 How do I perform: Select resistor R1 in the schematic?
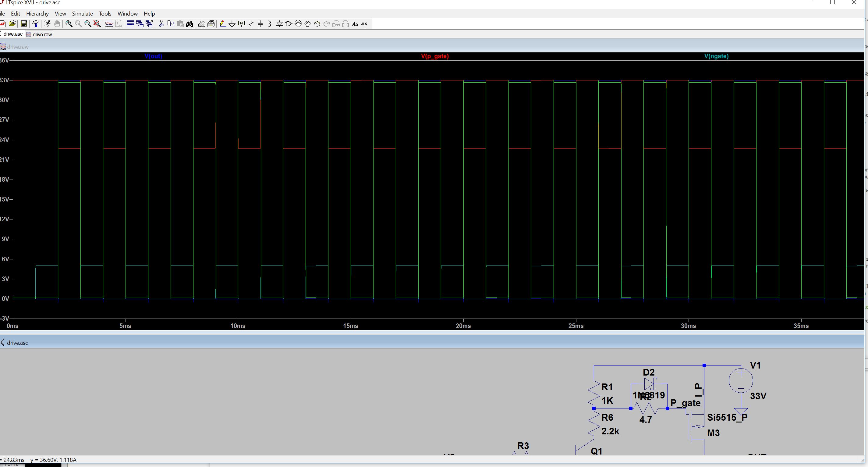point(594,393)
